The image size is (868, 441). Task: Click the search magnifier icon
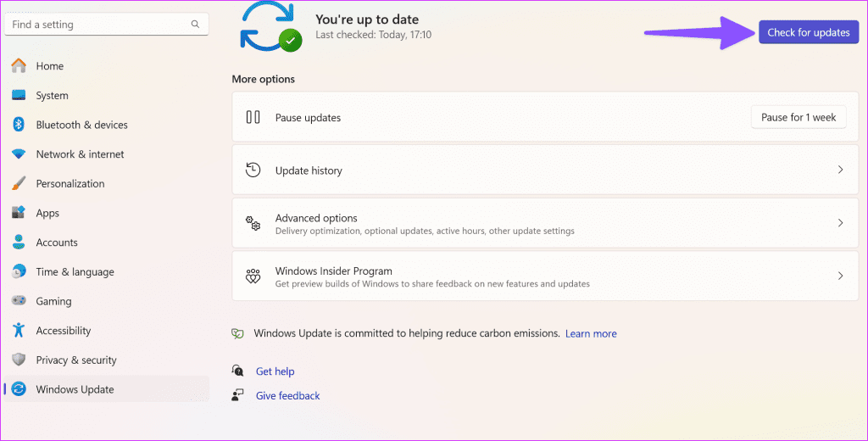click(195, 25)
